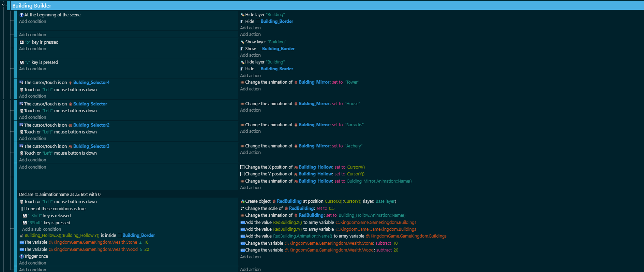The width and height of the screenshot is (644, 272).
Task: Click the Bulding_Selector4 object icon
Action: pyautogui.click(x=70, y=83)
